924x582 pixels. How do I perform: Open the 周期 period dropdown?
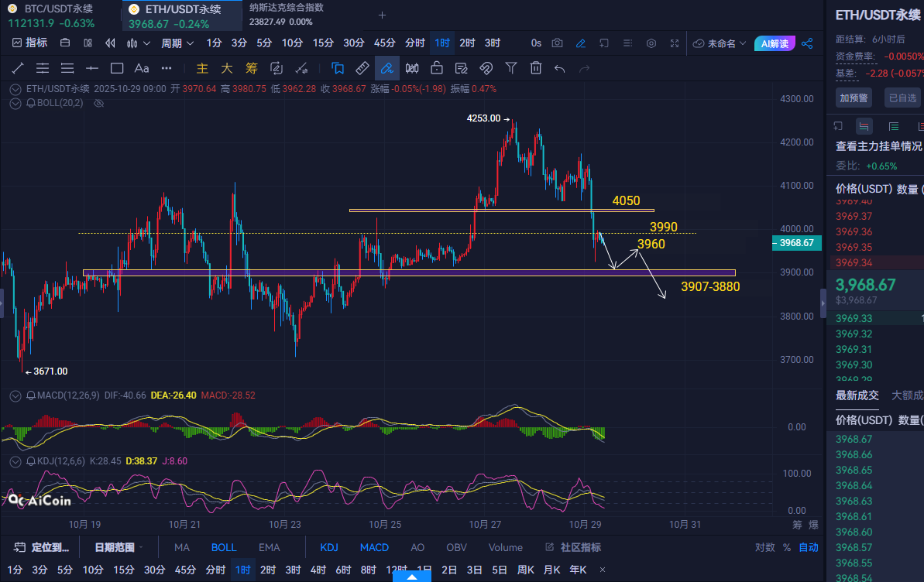[x=176, y=43]
